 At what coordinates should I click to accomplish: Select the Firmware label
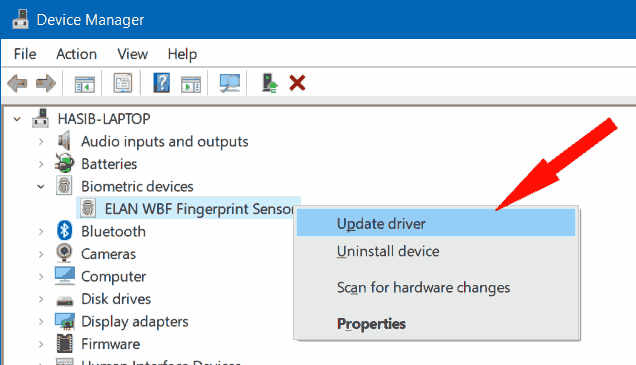point(110,344)
